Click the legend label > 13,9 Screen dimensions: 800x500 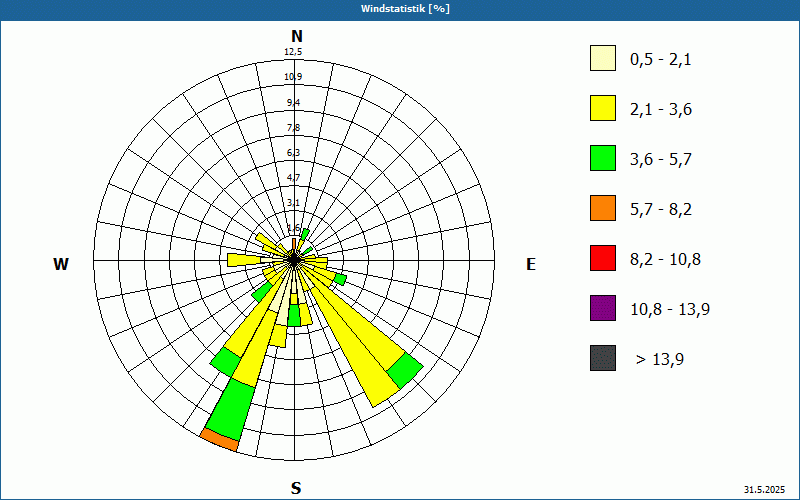click(660, 360)
